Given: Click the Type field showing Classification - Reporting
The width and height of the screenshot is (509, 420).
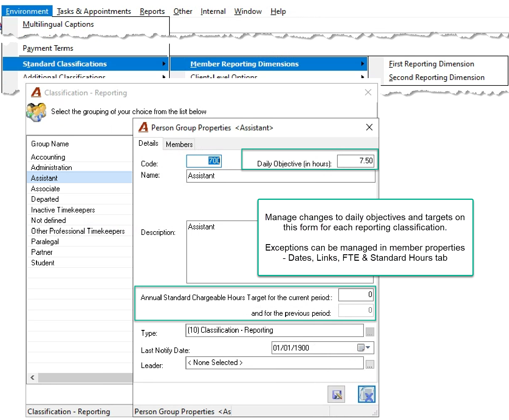Looking at the screenshot, I should coord(275,330).
